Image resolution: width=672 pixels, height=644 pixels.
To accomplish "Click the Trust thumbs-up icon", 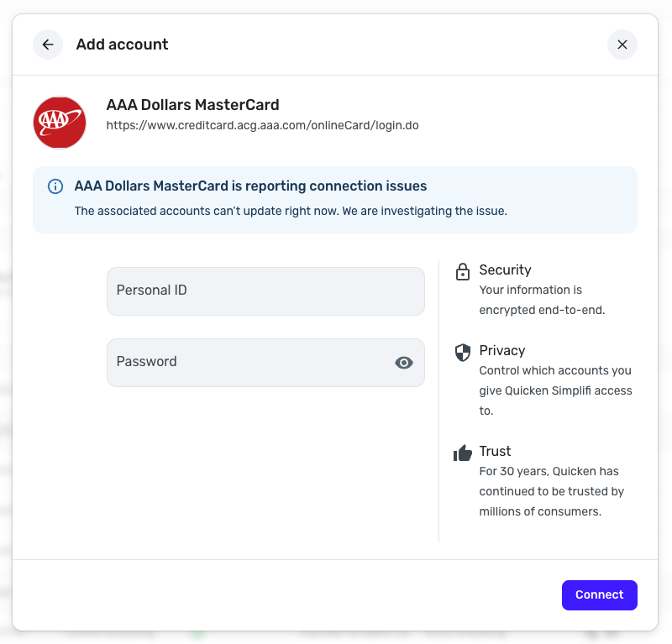I will [x=462, y=453].
